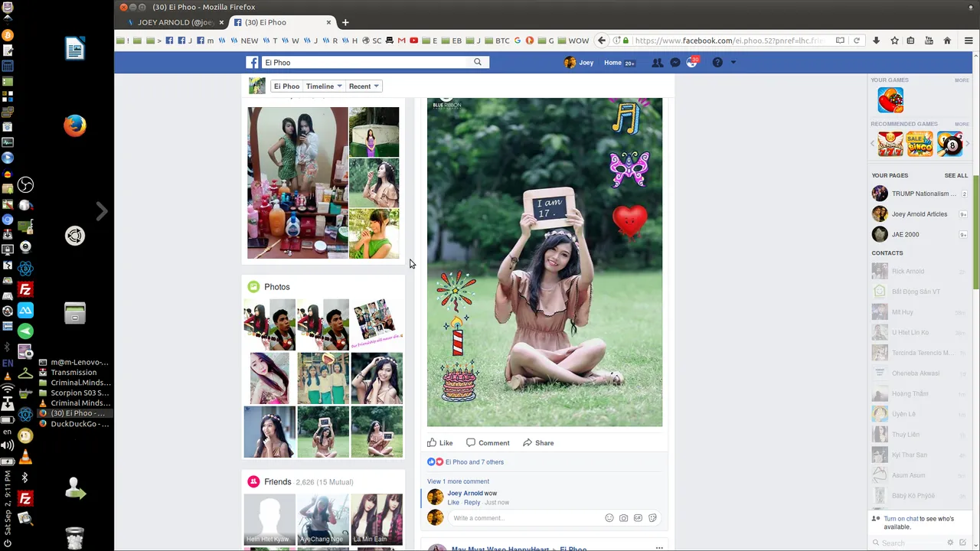Screen dimensions: 980x551
Task: Click Reply under Joey Arnold's comment
Action: 472,503
